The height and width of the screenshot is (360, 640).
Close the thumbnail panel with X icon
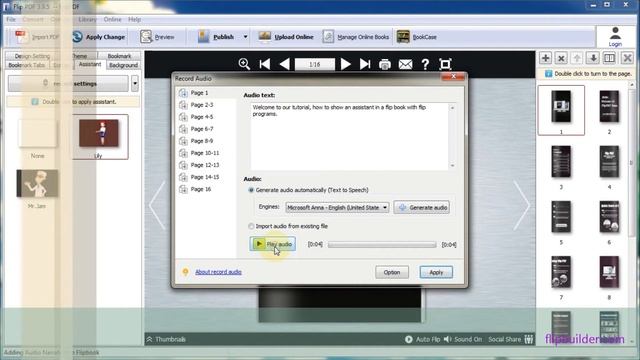(x=627, y=58)
